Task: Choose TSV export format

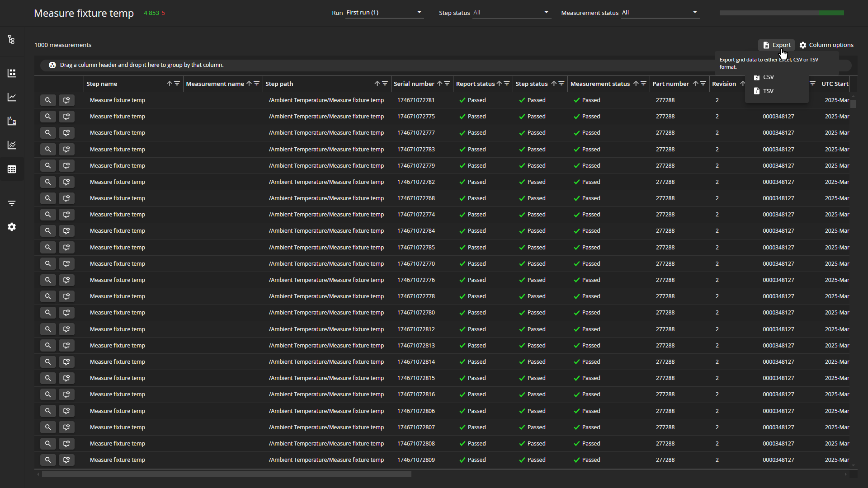Action: tap(777, 91)
